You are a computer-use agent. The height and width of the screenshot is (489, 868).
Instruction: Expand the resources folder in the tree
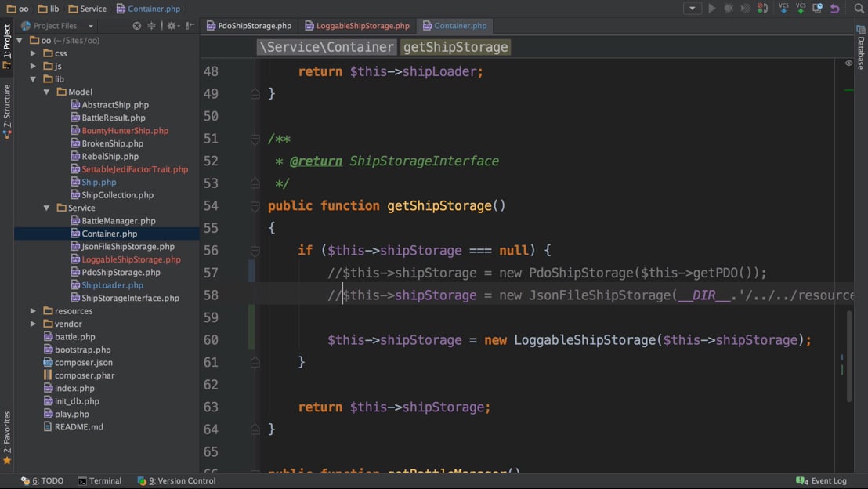click(33, 311)
